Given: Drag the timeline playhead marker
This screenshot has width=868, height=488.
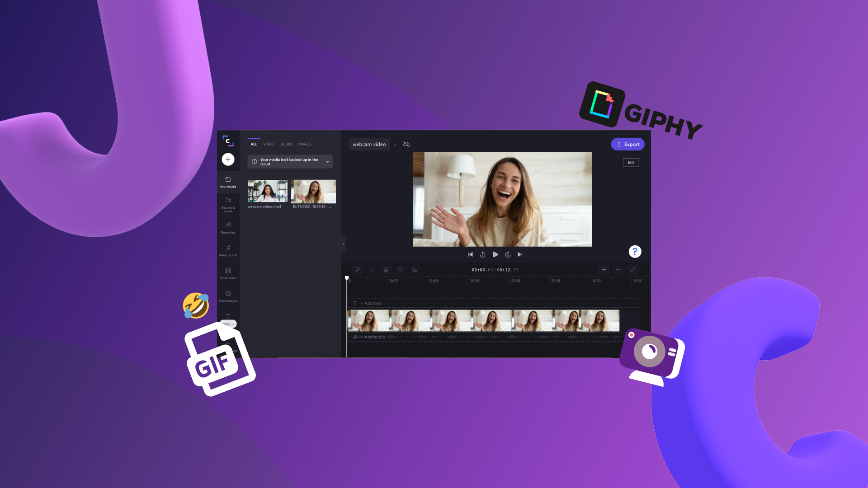Looking at the screenshot, I should 347,278.
